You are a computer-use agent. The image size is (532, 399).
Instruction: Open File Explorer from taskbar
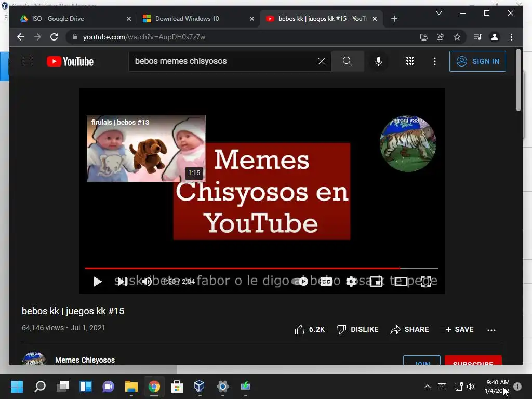pos(131,387)
